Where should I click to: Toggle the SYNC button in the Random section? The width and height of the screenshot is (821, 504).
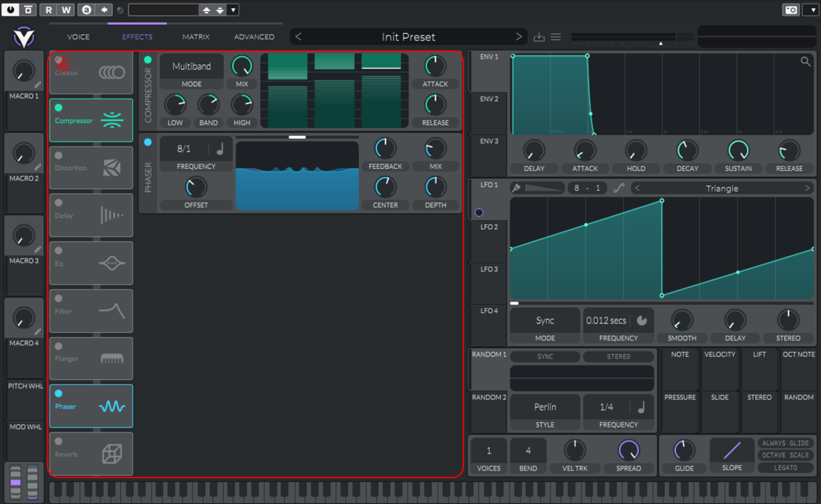[545, 357]
